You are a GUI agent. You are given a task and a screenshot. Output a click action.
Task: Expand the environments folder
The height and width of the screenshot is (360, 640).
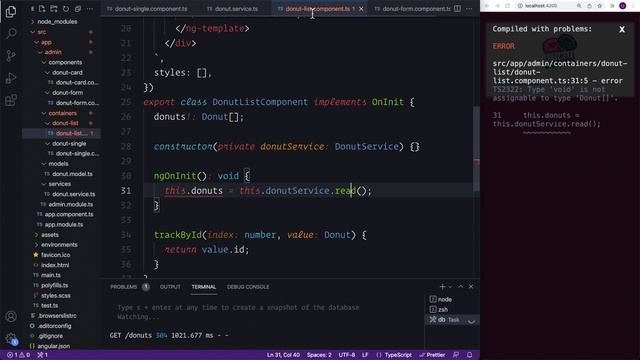click(59, 244)
